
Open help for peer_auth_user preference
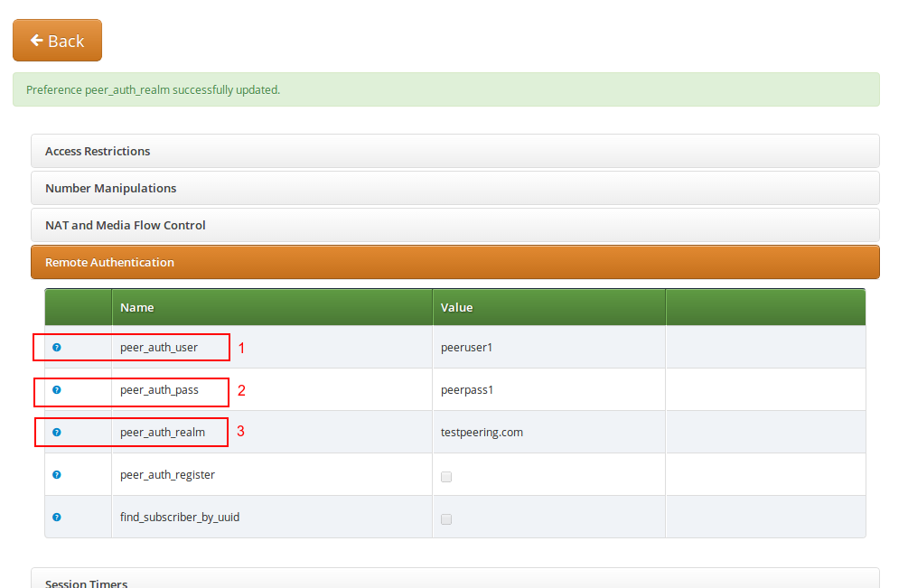(x=57, y=347)
